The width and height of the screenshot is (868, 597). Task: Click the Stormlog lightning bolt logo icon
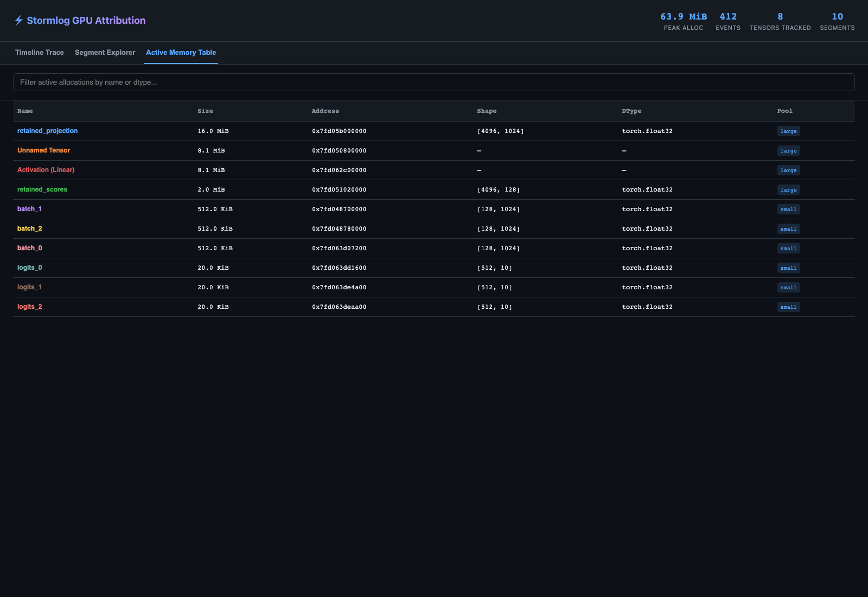coord(18,21)
